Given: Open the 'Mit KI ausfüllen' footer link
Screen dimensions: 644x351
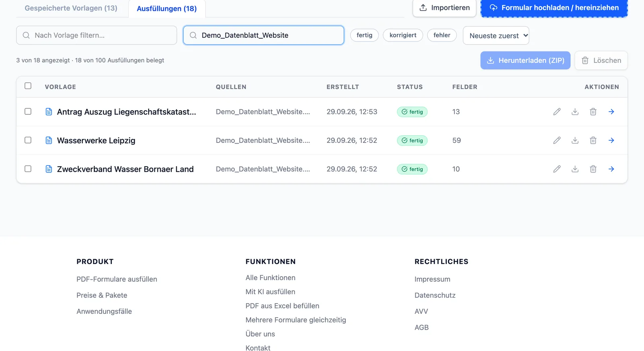Looking at the screenshot, I should (270, 292).
